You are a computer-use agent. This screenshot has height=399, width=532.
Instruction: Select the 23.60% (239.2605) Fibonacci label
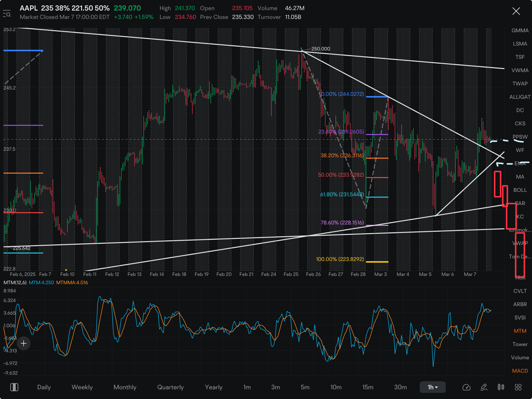(341, 132)
